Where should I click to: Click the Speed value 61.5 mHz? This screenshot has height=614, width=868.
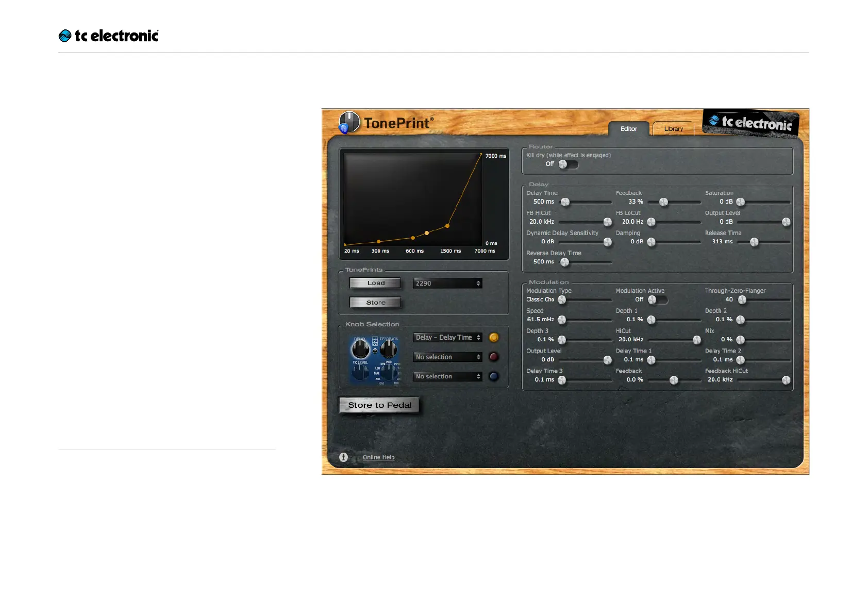click(x=540, y=320)
